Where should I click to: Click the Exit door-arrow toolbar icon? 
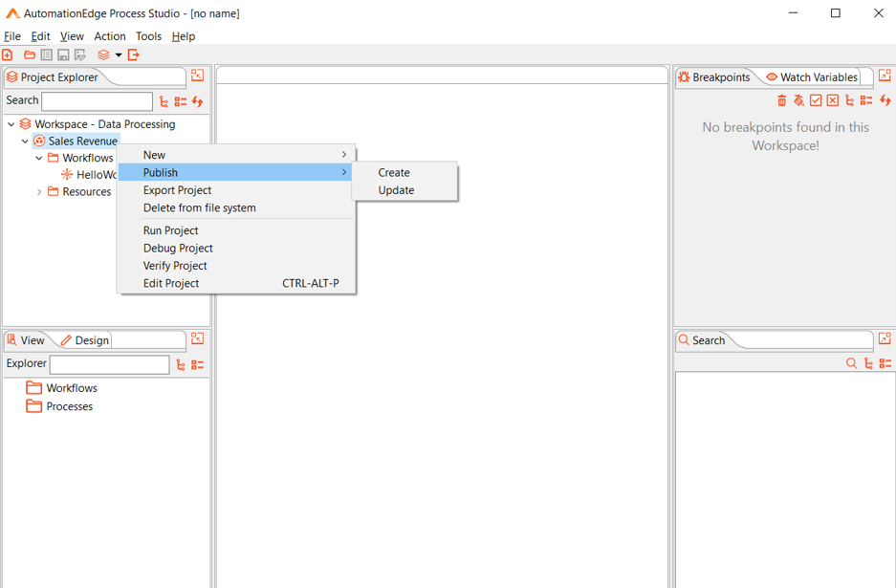coord(134,54)
